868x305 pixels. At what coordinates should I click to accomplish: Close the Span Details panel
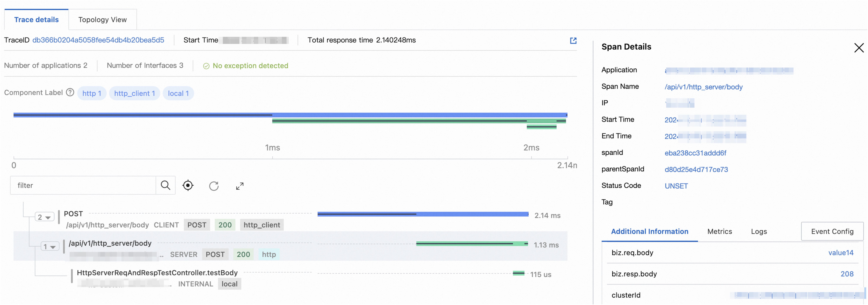(x=859, y=48)
